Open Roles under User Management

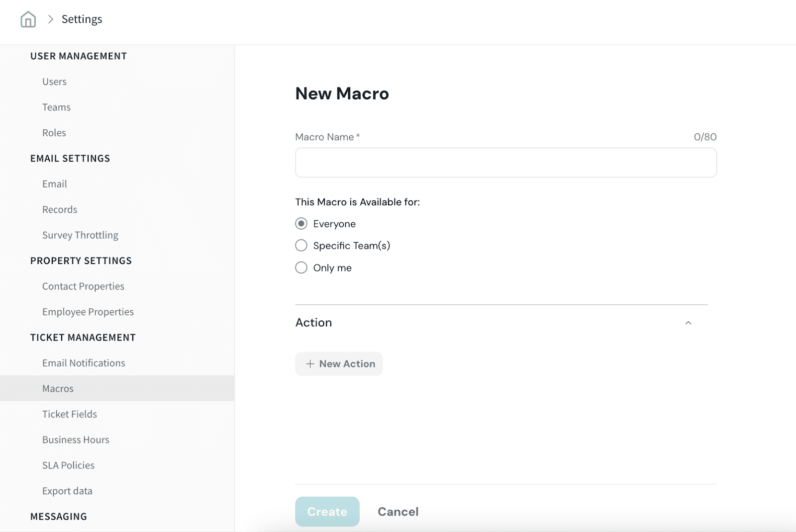54,133
